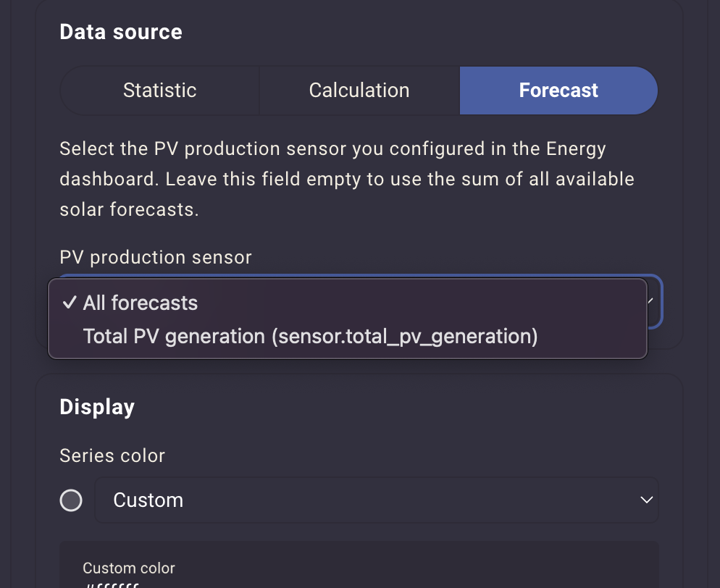Open the Calculation data source tab
The image size is (720, 588).
(x=359, y=91)
